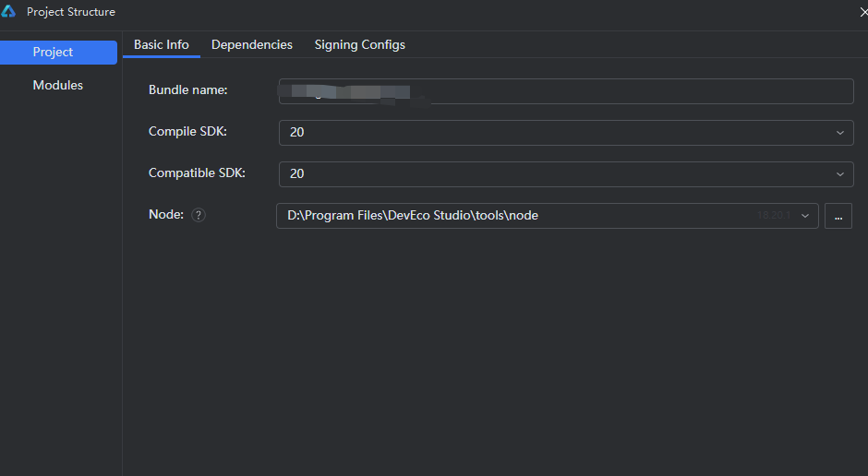Click the Node help question-mark icon

[x=199, y=215]
